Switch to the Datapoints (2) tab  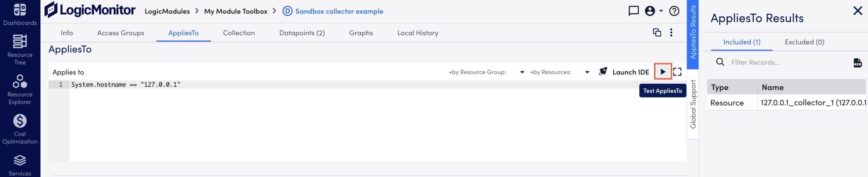(302, 33)
